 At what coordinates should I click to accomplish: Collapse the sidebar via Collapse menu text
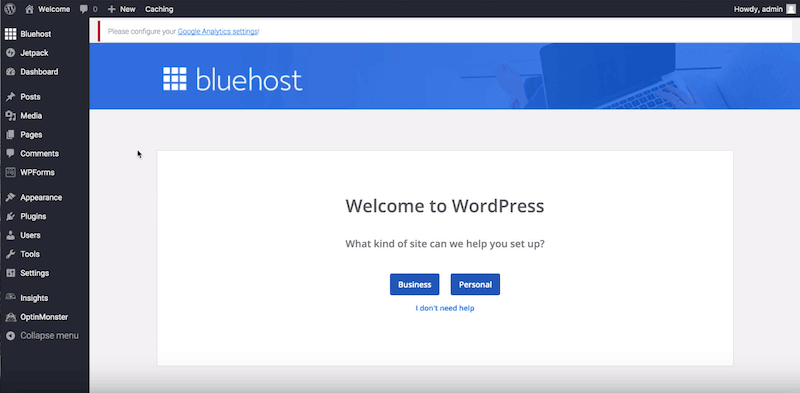coord(49,336)
